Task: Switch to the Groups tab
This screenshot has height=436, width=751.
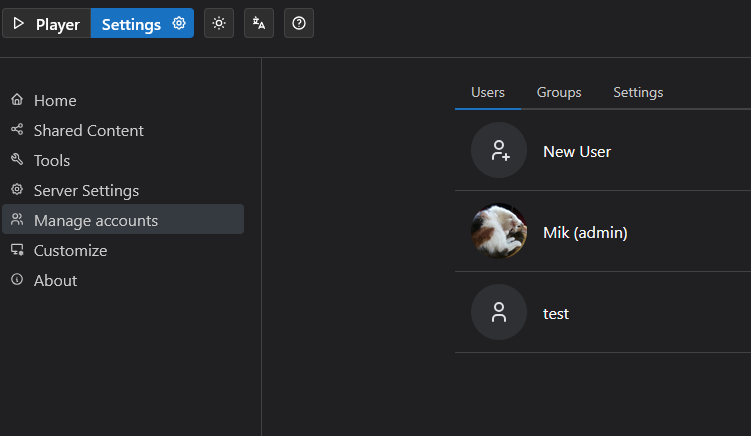Action: point(559,92)
